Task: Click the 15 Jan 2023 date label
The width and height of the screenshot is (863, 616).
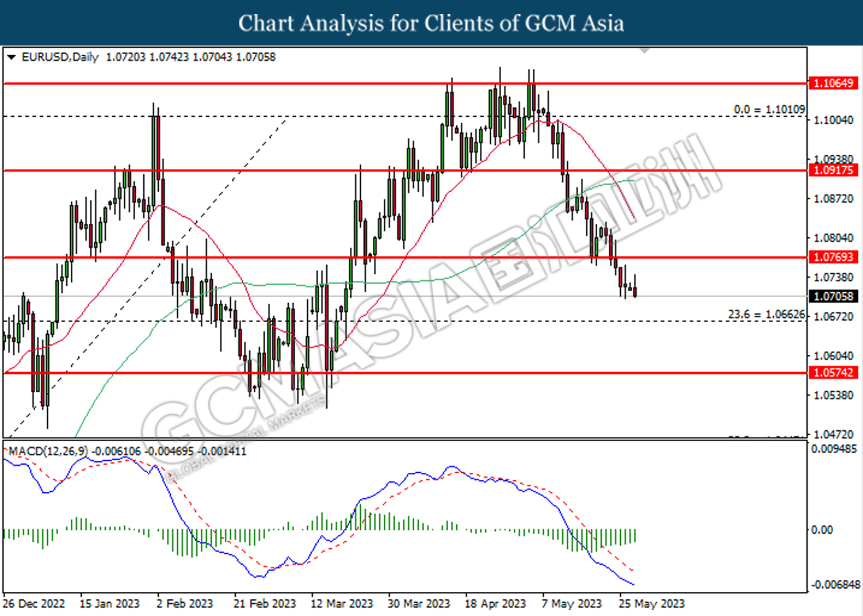Action: 109,604
